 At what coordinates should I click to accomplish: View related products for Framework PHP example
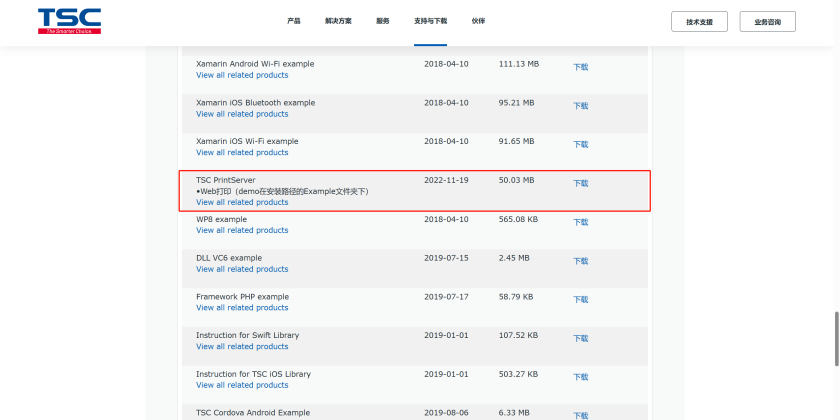pos(242,308)
